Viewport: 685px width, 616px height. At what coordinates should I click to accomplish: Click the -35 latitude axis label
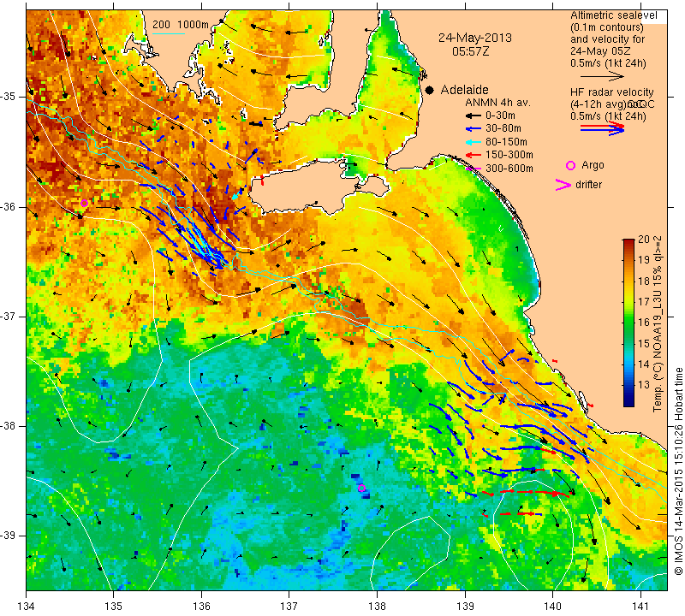(9, 97)
